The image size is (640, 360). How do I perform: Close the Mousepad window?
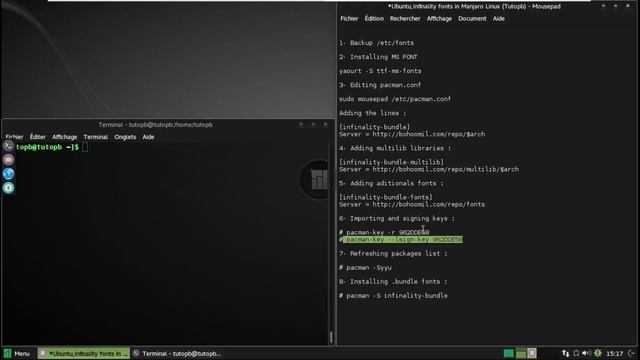628,6
